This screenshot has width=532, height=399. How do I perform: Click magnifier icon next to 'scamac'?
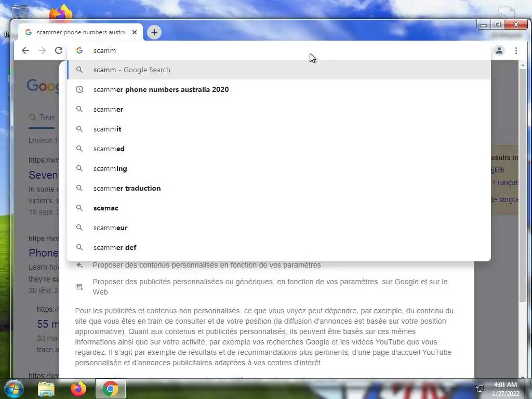(x=79, y=208)
